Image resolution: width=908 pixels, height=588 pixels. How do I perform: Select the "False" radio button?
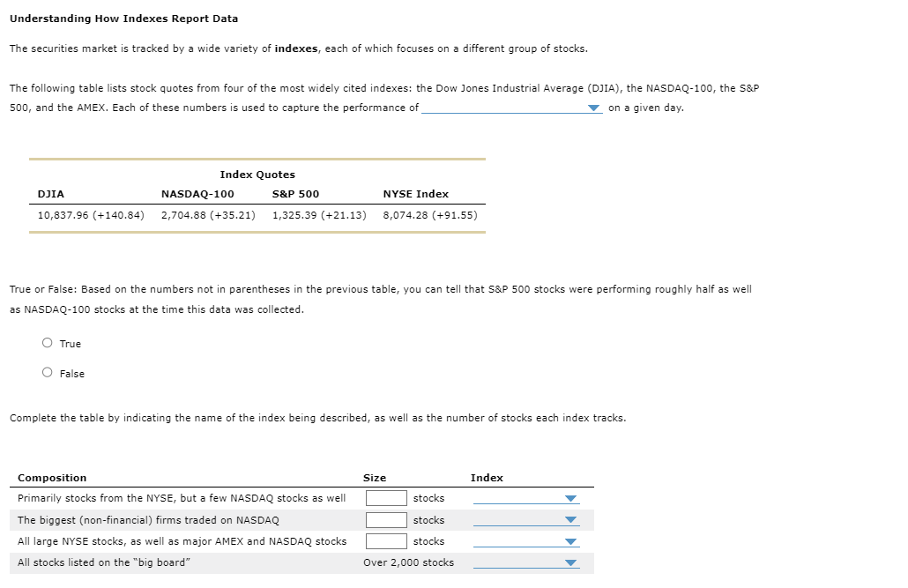(x=47, y=371)
